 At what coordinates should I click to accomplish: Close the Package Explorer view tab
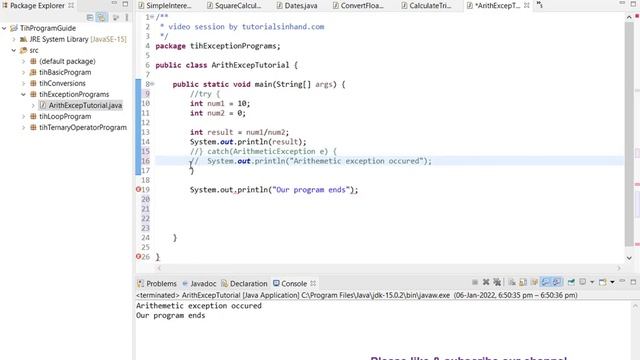(x=71, y=5)
